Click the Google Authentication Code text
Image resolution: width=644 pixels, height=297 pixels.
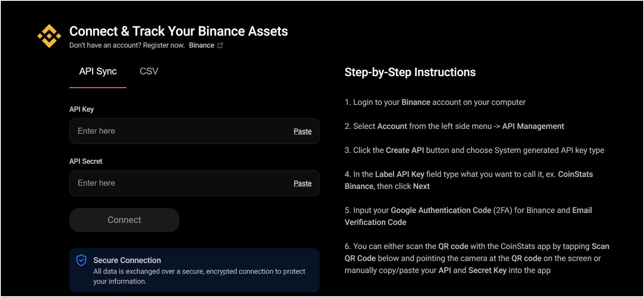[441, 211]
